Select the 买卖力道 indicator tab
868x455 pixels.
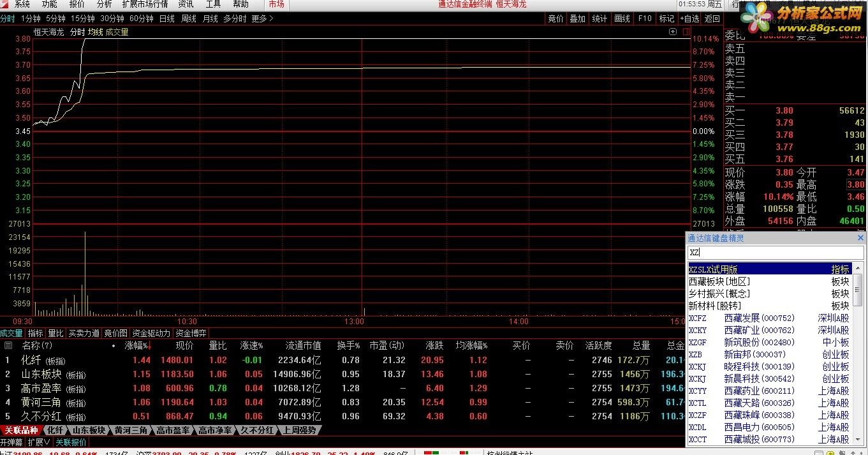pyautogui.click(x=84, y=333)
